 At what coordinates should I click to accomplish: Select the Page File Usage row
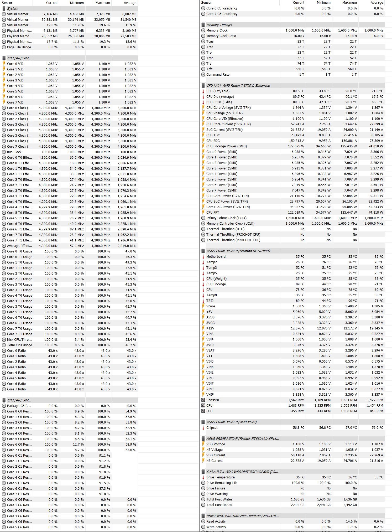click(69, 47)
